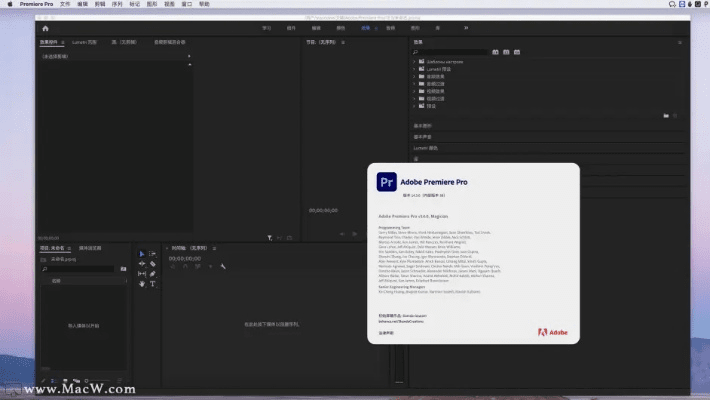Switch Project panel to list view
710x400 pixels.
(x=54, y=381)
